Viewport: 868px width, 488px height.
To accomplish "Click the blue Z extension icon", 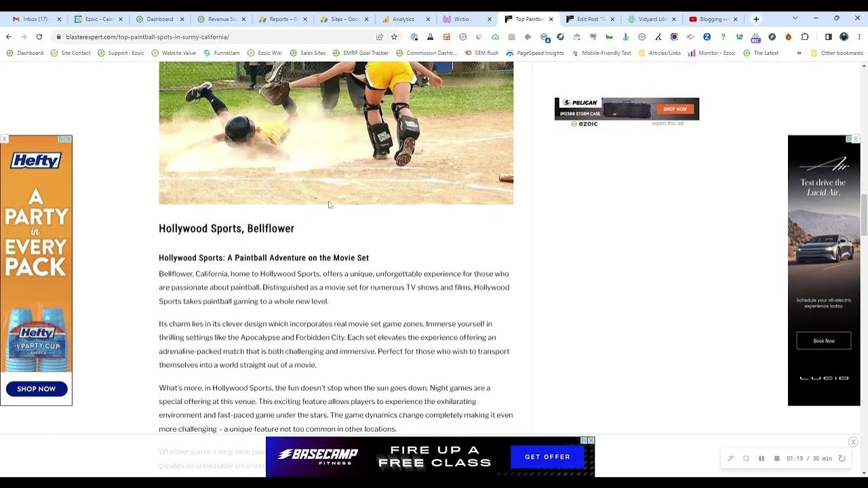I will coord(707,37).
